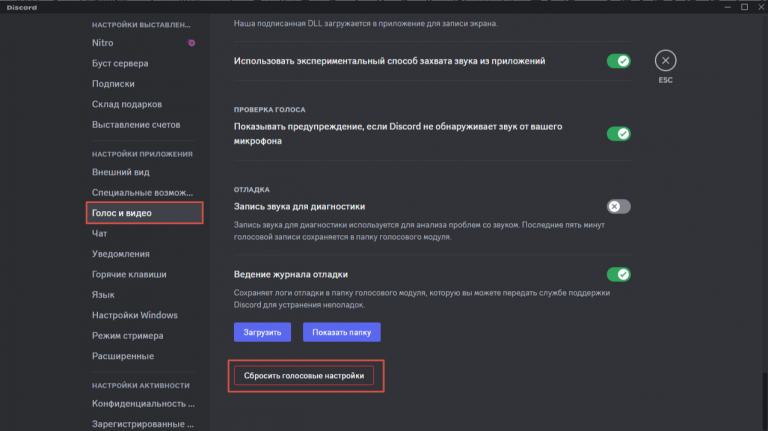This screenshot has height=431, width=768.
Task: Go to 'Подписки' section
Action: 113,84
